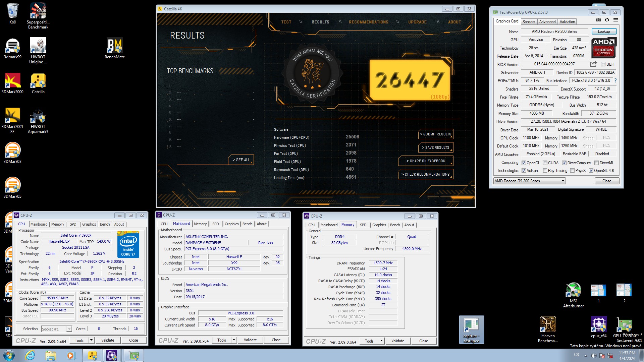Toggle the Vulkan checkbox
644x362 pixels.
click(524, 171)
